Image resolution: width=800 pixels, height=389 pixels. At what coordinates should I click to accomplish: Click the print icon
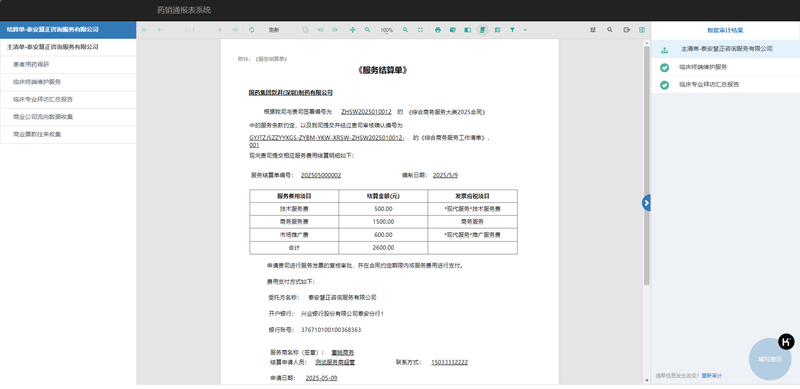click(438, 30)
